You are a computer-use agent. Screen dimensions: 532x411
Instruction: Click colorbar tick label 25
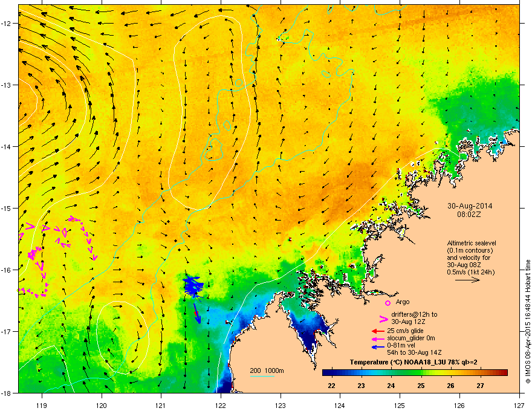point(421,386)
